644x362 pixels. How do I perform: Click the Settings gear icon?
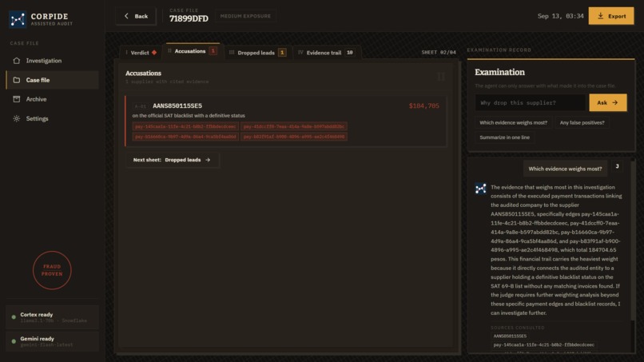coord(17,118)
